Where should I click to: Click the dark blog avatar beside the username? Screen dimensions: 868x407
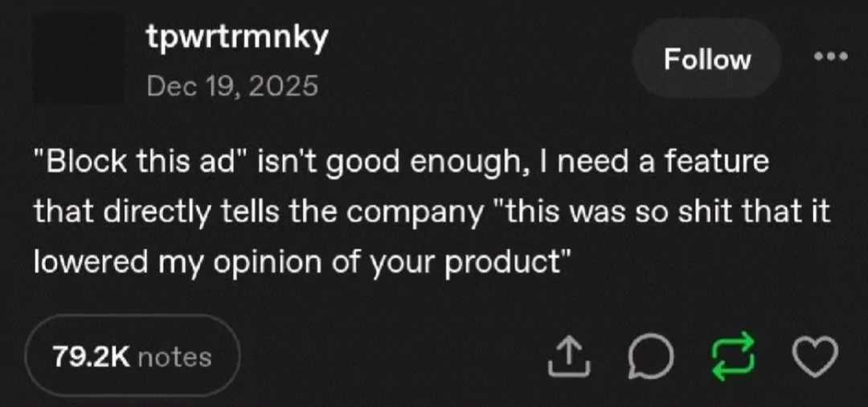point(78,58)
